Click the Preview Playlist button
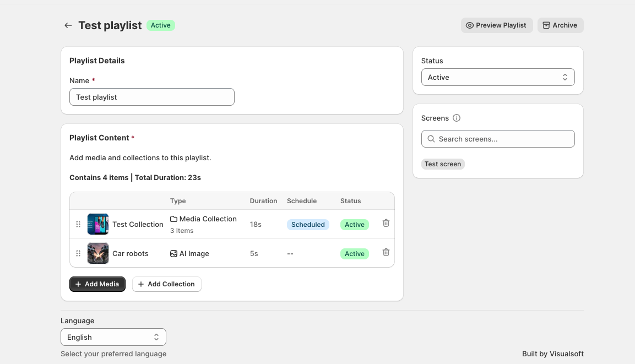This screenshot has width=635, height=364. (497, 25)
